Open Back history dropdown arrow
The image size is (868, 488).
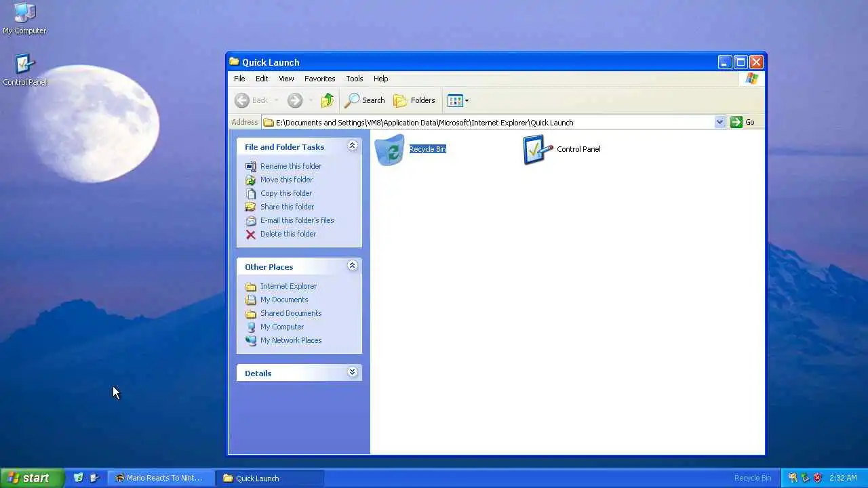click(276, 100)
